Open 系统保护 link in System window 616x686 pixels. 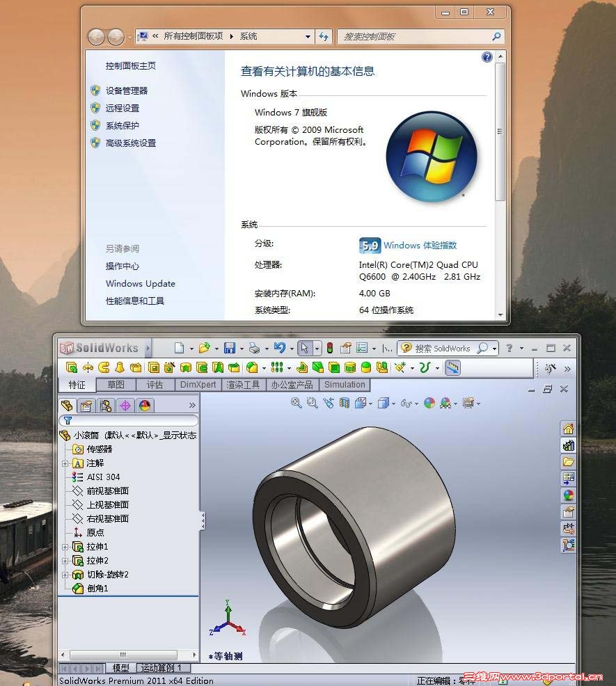pyautogui.click(x=122, y=125)
